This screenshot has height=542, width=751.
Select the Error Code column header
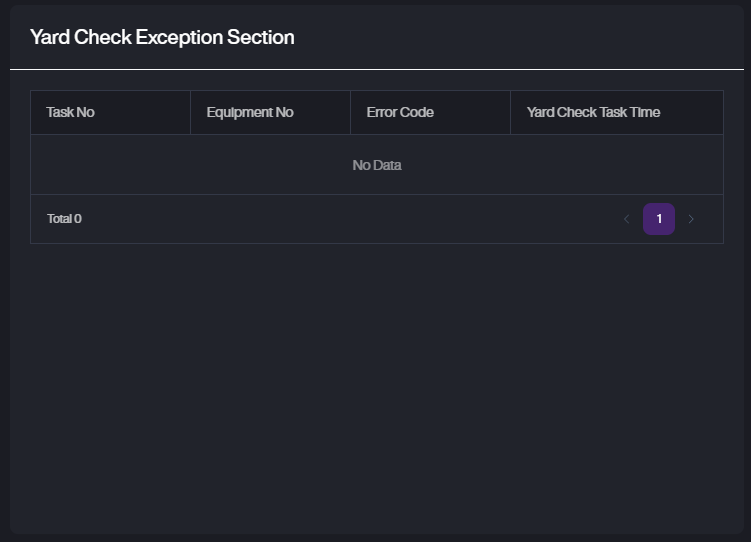pyautogui.click(x=400, y=112)
